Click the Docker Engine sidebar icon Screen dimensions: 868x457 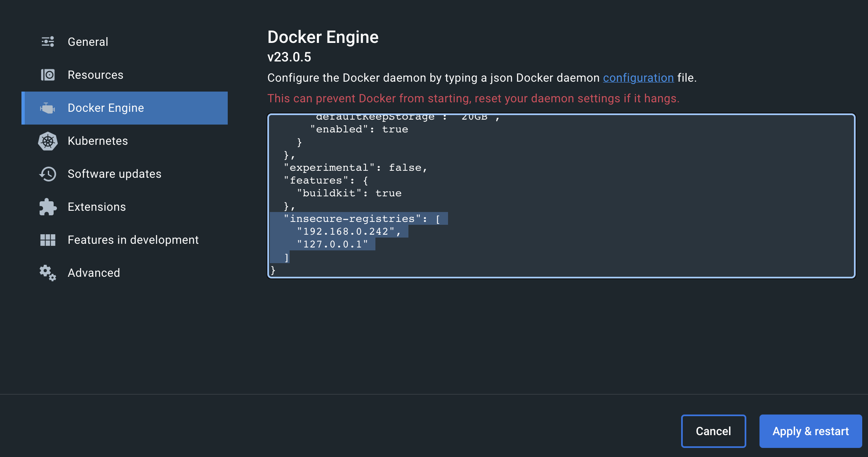pyautogui.click(x=48, y=108)
